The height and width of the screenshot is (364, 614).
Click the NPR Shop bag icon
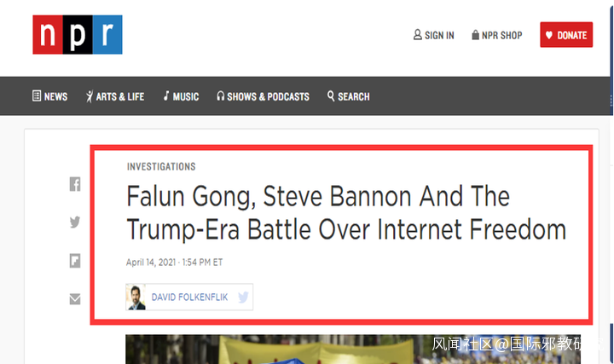pos(475,35)
